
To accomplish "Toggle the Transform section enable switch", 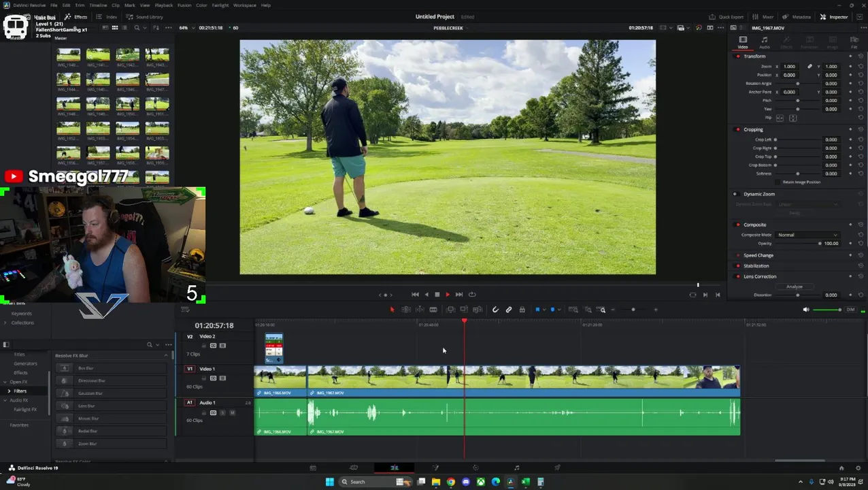I will (x=738, y=56).
